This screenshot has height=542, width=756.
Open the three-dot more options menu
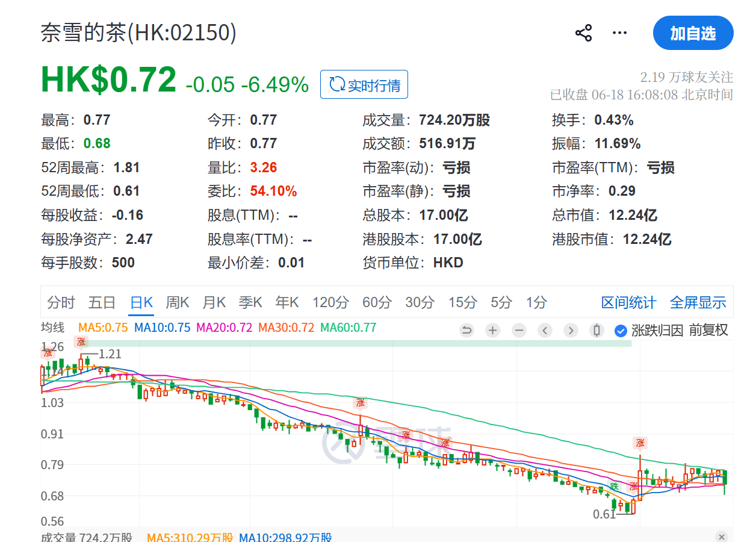[x=619, y=33]
